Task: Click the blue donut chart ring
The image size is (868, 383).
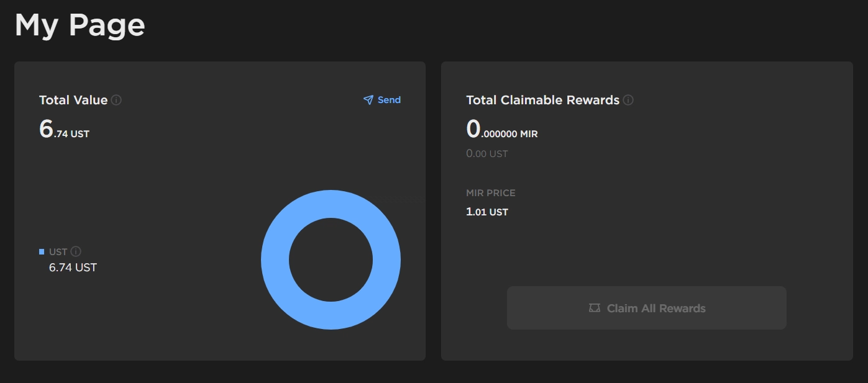Action: pos(275,259)
